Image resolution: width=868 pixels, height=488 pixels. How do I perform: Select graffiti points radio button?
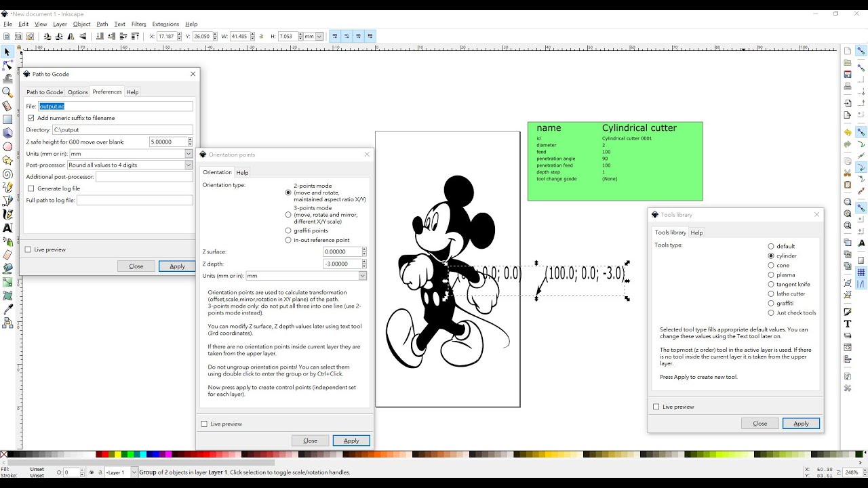[288, 230]
